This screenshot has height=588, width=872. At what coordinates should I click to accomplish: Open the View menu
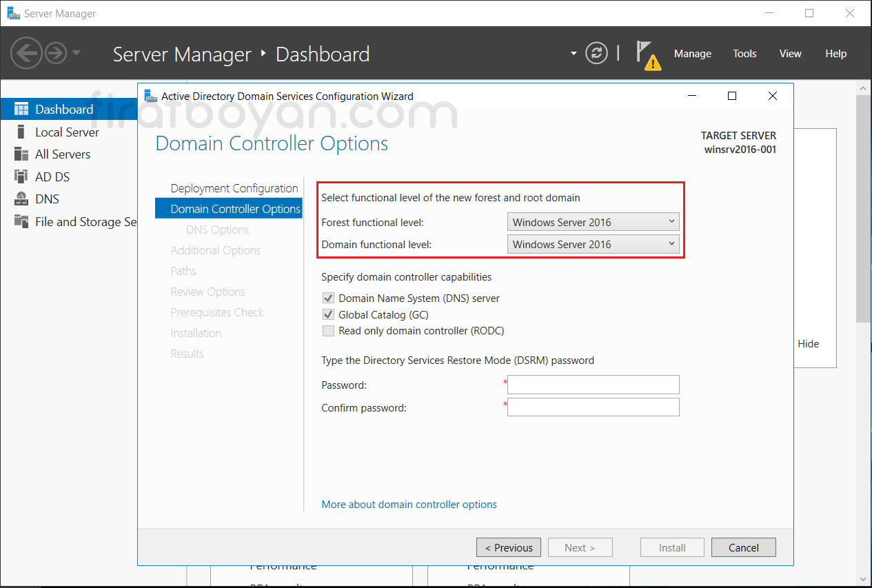tap(790, 54)
